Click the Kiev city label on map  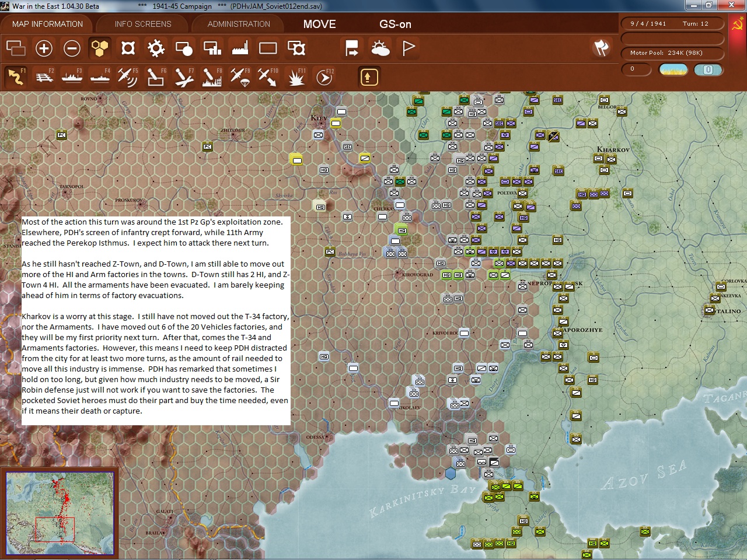coord(319,118)
